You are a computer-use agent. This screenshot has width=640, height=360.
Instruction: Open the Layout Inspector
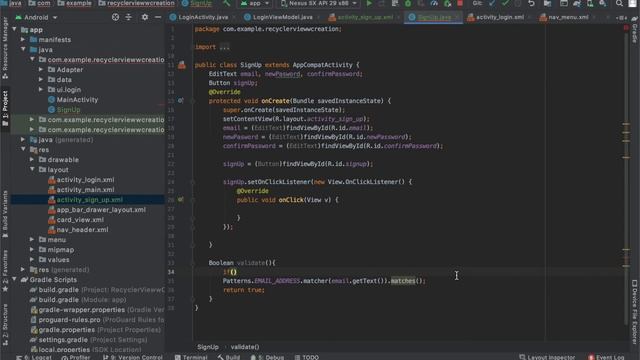547,357
